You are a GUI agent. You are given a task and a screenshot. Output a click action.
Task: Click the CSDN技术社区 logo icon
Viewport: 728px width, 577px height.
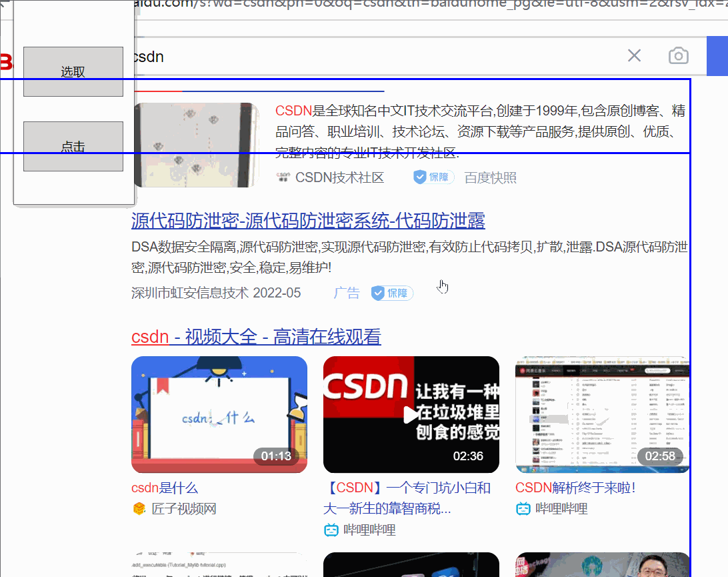pos(283,177)
